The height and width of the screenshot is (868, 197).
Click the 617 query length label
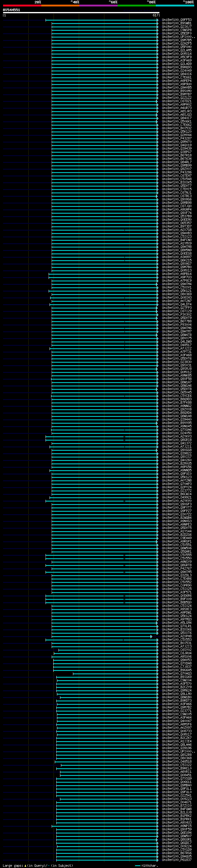(x=155, y=15)
